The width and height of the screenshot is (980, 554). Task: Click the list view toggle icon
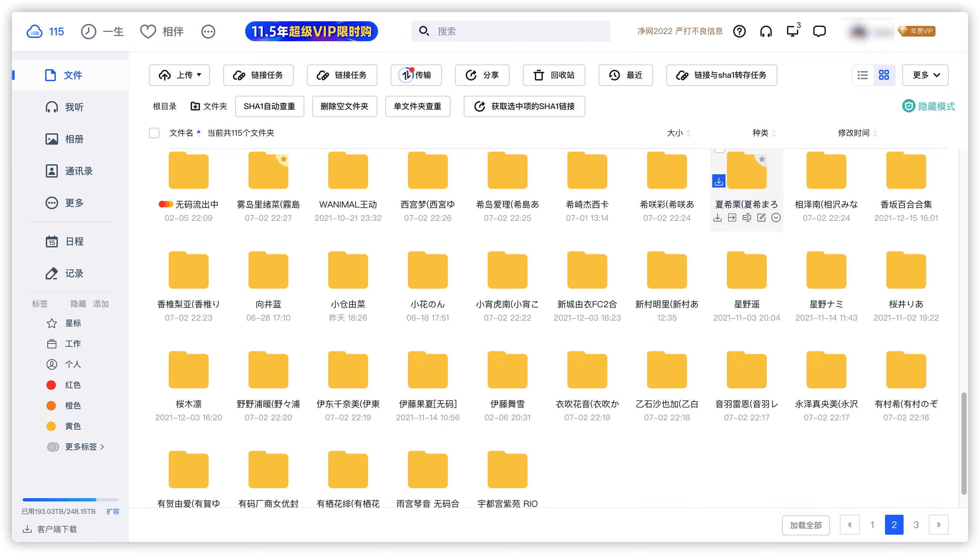pos(863,75)
